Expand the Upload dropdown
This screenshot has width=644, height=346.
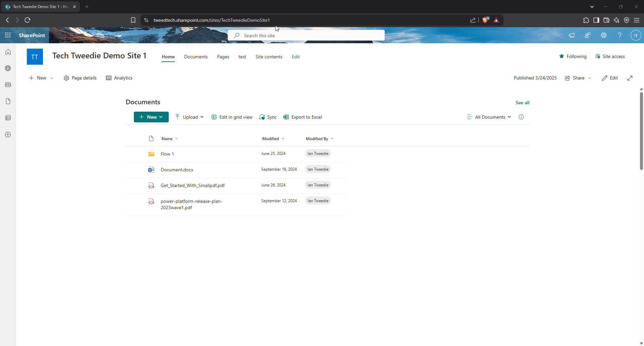(x=189, y=117)
